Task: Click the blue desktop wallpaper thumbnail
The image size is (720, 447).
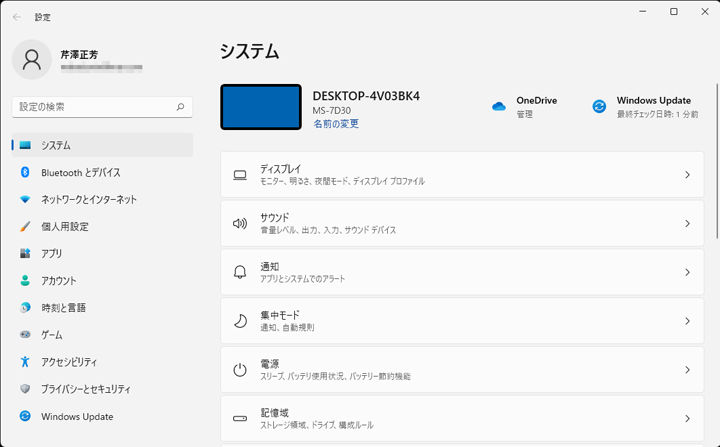Action: coord(261,107)
